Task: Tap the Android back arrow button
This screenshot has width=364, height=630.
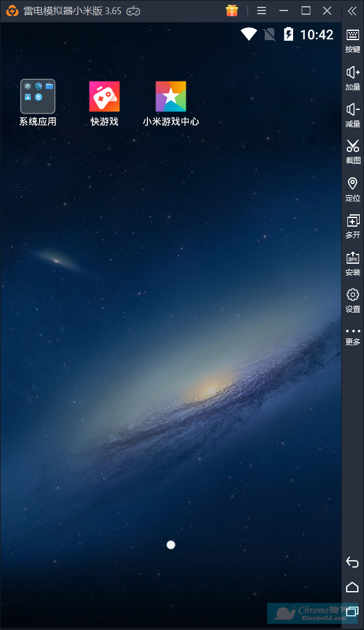Action: tap(352, 562)
